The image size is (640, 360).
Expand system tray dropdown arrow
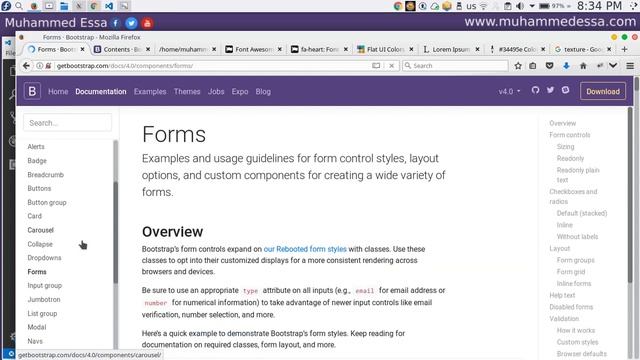click(x=532, y=6)
